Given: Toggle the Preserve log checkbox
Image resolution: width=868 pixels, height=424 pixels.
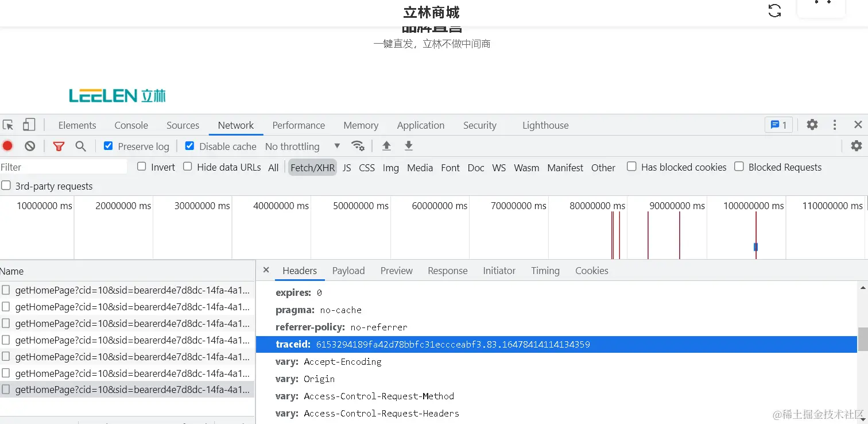Looking at the screenshot, I should [x=108, y=146].
